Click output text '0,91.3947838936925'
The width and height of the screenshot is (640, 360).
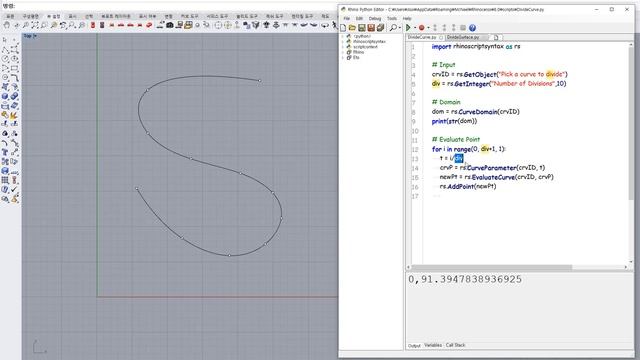coord(465,279)
